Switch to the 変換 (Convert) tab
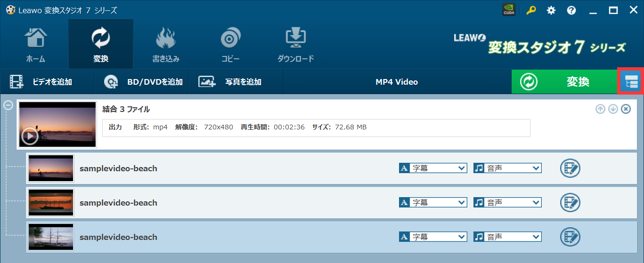The width and height of the screenshot is (644, 263). (101, 45)
